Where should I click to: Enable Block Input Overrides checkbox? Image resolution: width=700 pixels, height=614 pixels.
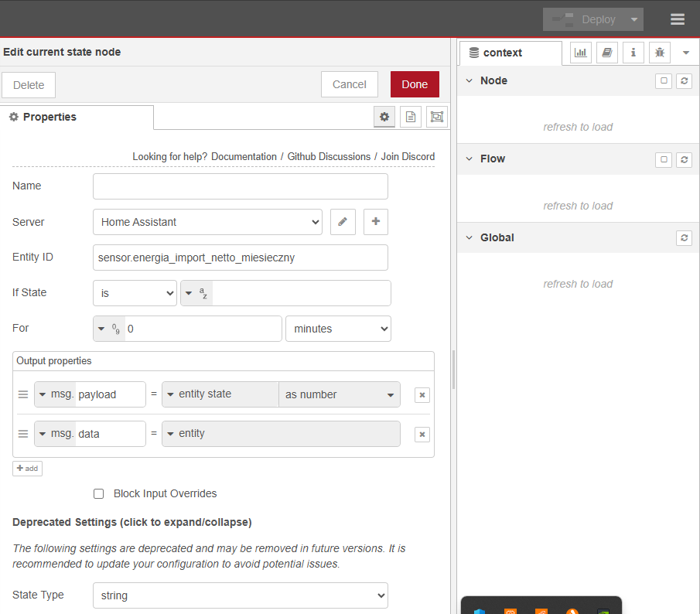[98, 493]
